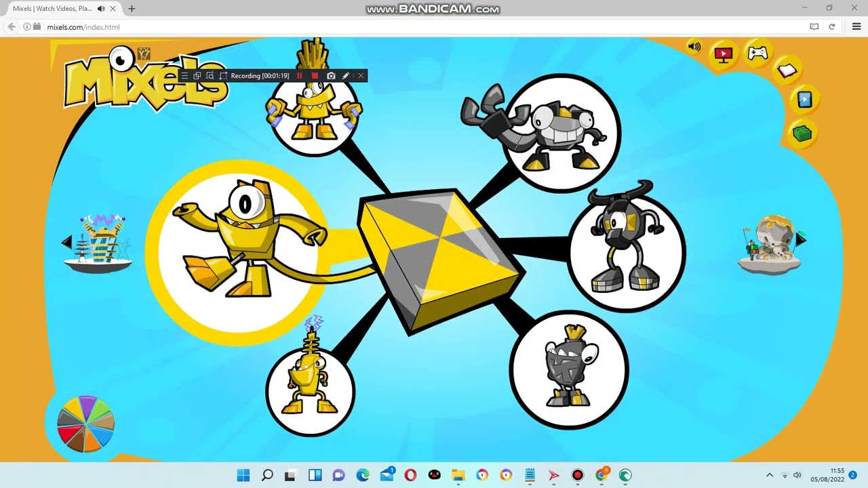Launch Opera browser from taskbar
Viewport: 868px width, 488px height.
410,475
